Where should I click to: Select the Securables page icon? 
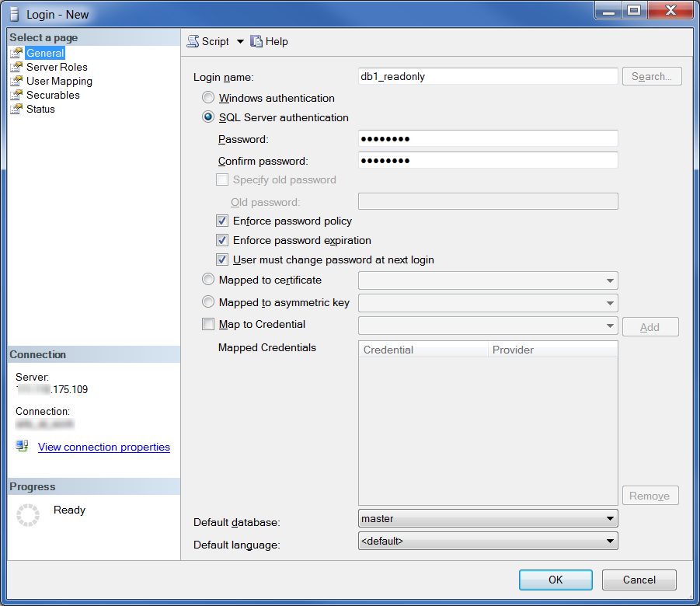coord(17,95)
